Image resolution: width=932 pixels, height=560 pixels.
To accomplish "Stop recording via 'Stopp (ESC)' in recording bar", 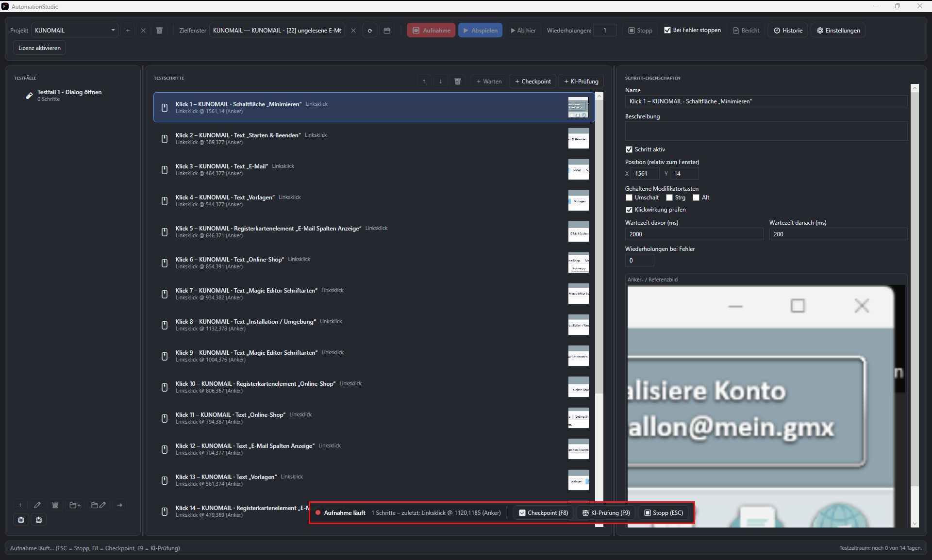I will [664, 513].
